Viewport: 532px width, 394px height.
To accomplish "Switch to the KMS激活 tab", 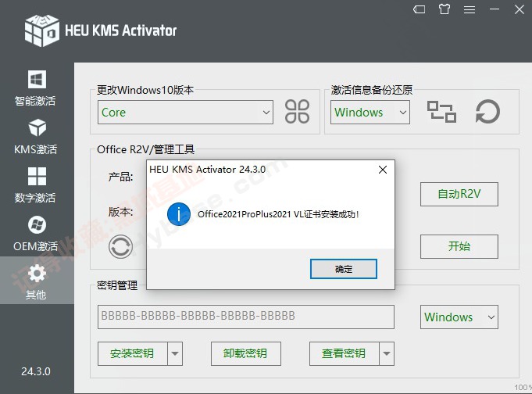I will pos(37,137).
